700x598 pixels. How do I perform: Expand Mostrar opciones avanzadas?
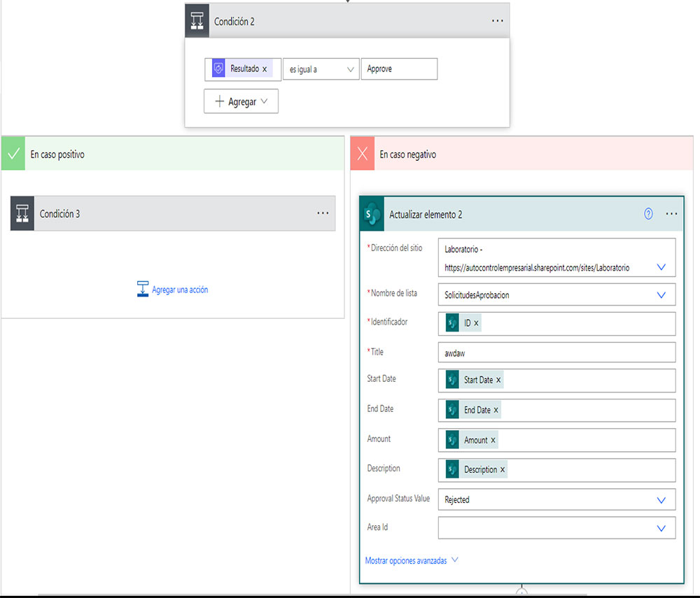(412, 560)
